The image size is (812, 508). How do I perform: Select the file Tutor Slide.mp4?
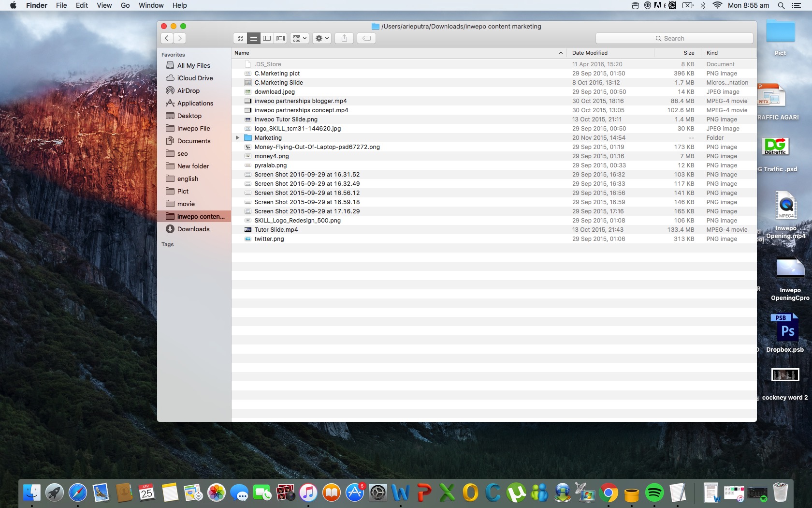point(494,230)
